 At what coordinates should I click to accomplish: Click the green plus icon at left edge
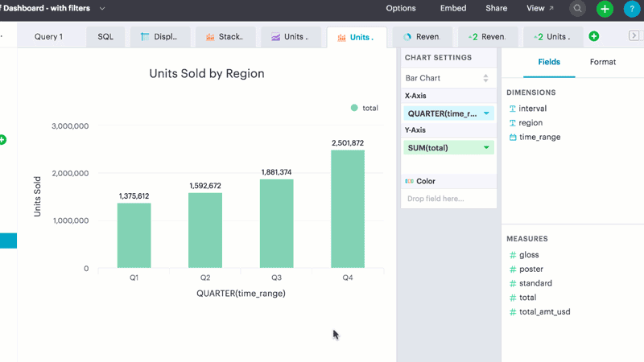pyautogui.click(x=2, y=139)
